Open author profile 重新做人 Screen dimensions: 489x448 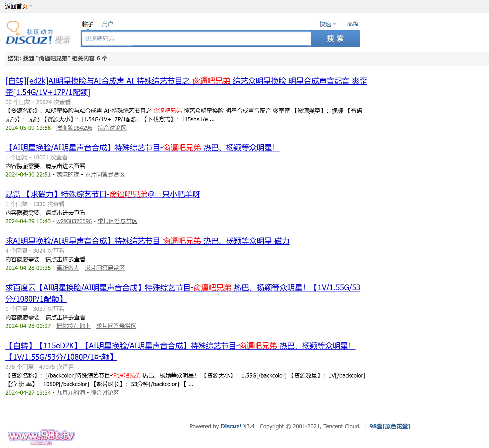click(68, 268)
